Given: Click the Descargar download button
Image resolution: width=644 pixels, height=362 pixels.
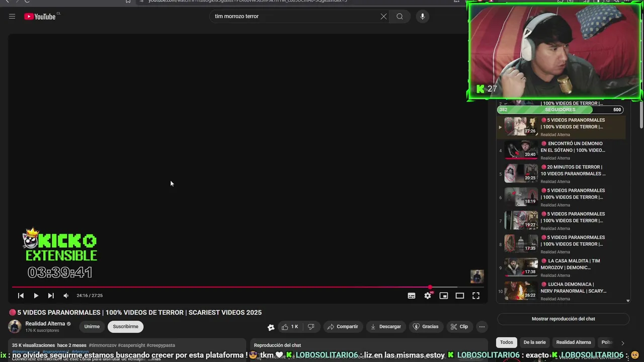Looking at the screenshot, I should click(386, 326).
